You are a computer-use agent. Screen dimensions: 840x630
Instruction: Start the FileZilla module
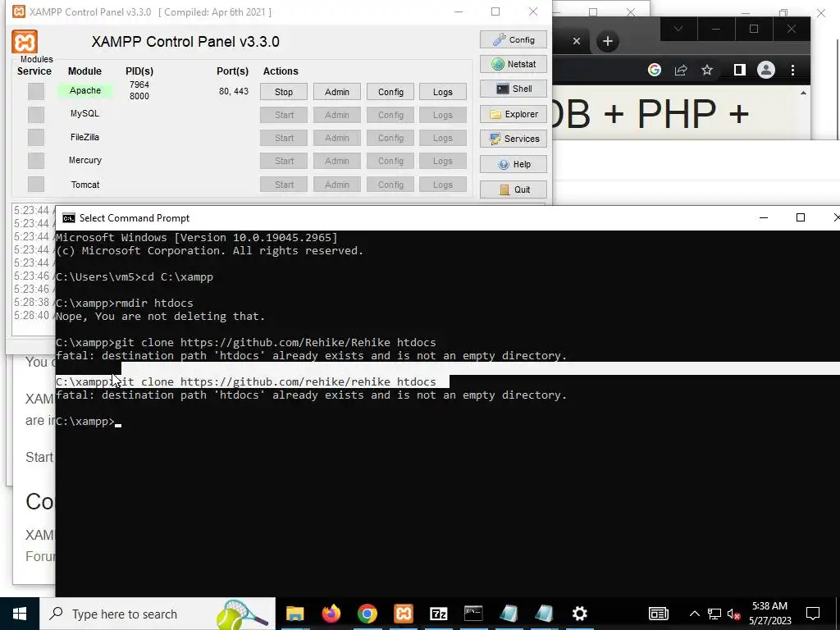tap(283, 138)
